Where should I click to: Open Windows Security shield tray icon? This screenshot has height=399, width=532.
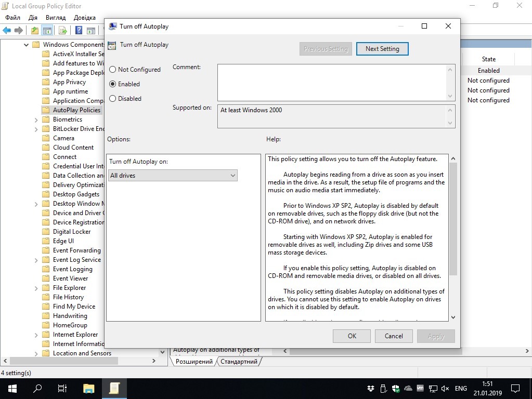point(396,389)
